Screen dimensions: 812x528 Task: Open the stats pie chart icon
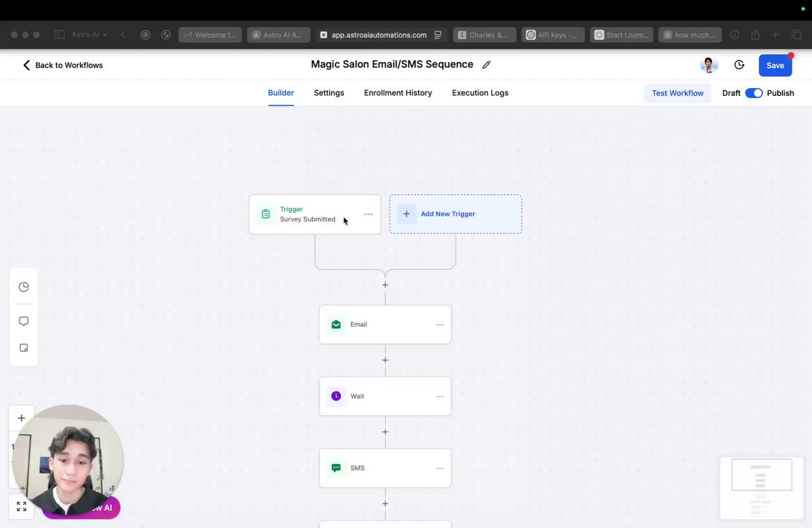(x=23, y=287)
